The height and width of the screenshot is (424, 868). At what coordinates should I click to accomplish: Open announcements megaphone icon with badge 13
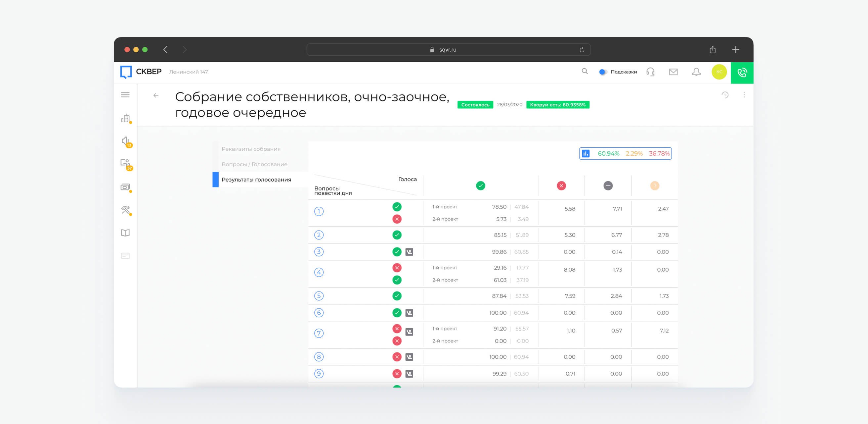pos(126,141)
